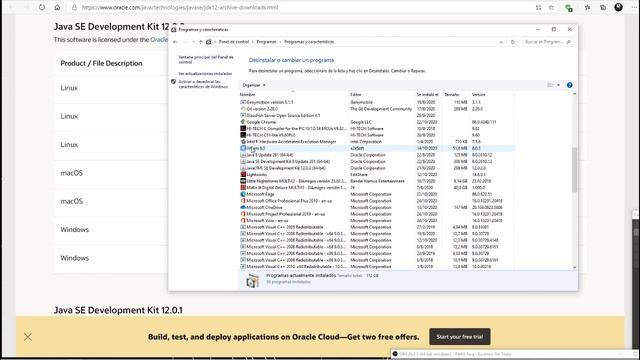The height and width of the screenshot is (360, 640).
Task: Open the Oracle license link on webpage
Action: [159, 40]
